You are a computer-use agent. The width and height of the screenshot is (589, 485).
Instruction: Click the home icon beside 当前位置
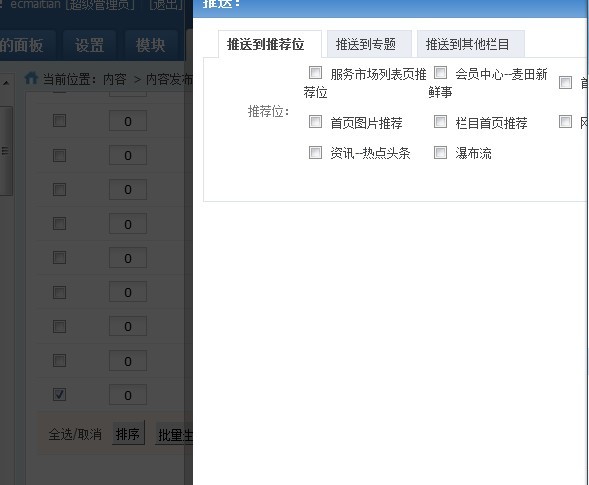coord(31,79)
